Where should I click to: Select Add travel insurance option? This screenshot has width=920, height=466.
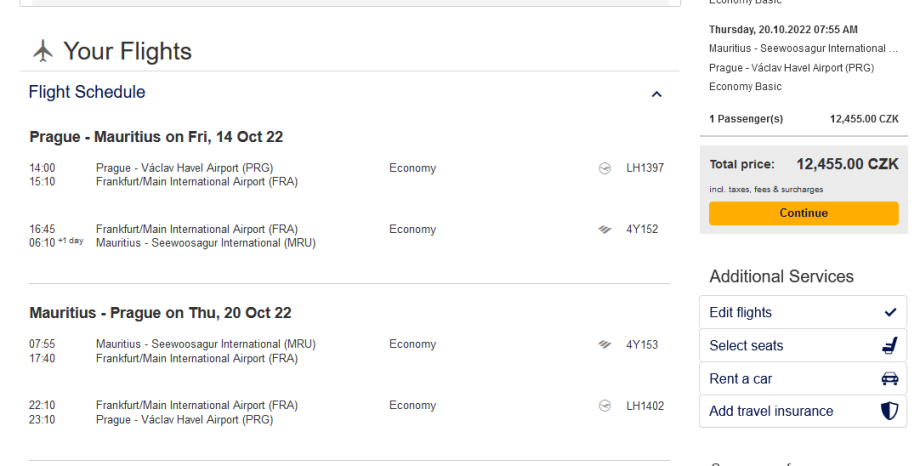pos(771,411)
